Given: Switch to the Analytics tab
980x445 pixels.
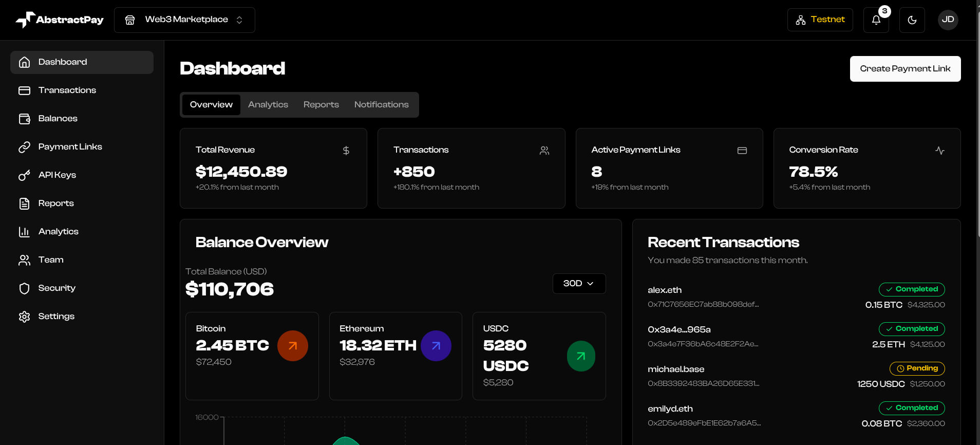Looking at the screenshot, I should [268, 105].
